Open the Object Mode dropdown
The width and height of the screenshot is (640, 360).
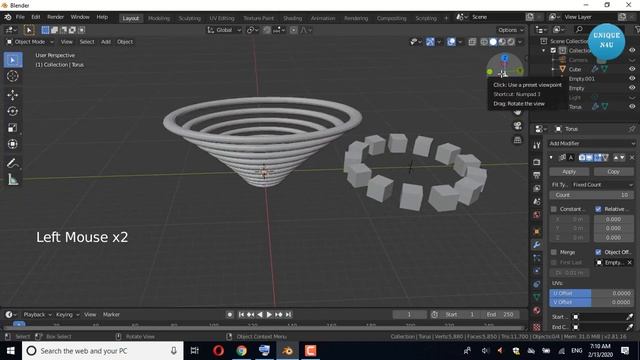pos(30,42)
